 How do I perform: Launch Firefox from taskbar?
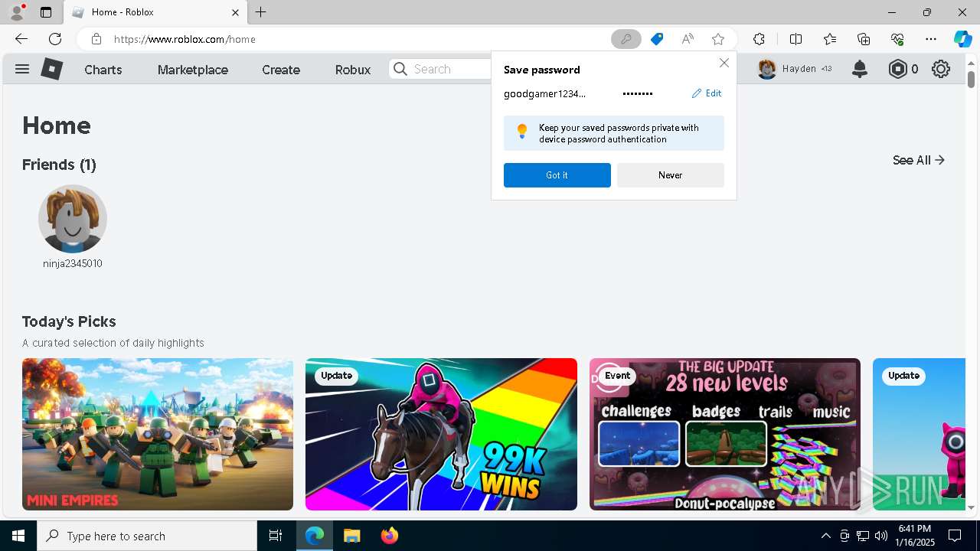point(390,536)
